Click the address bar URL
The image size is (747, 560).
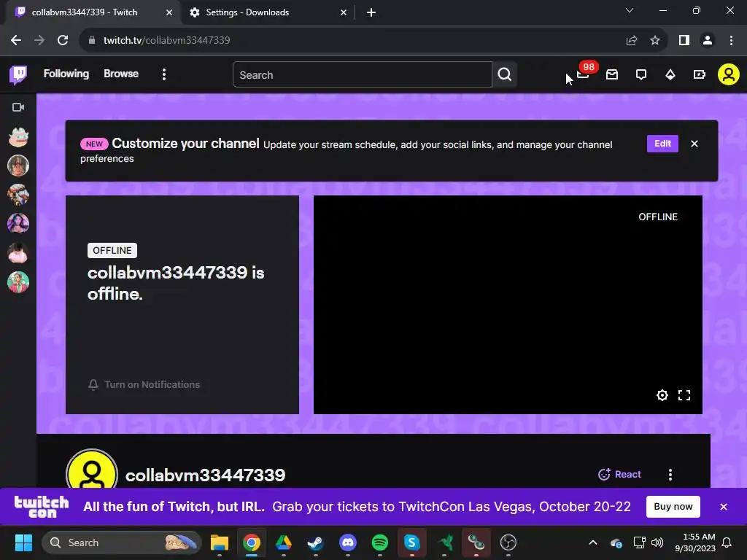coord(167,40)
